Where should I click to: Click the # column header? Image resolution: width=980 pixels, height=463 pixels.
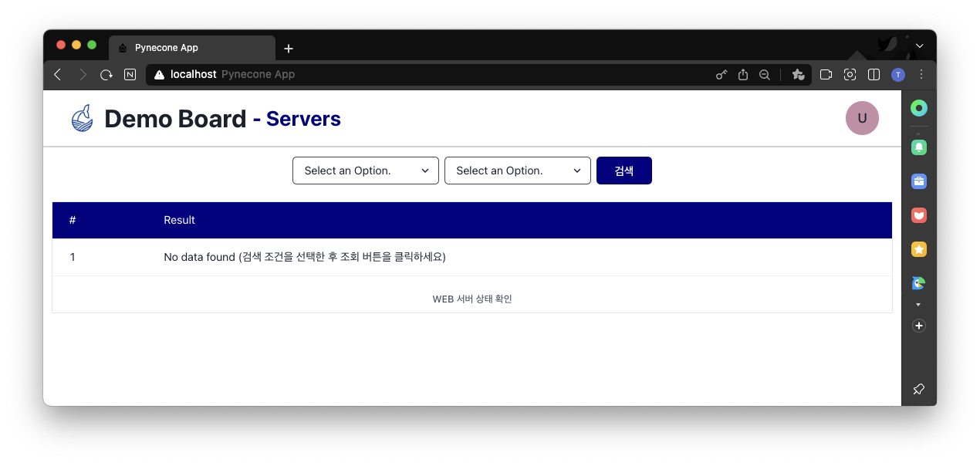[73, 220]
